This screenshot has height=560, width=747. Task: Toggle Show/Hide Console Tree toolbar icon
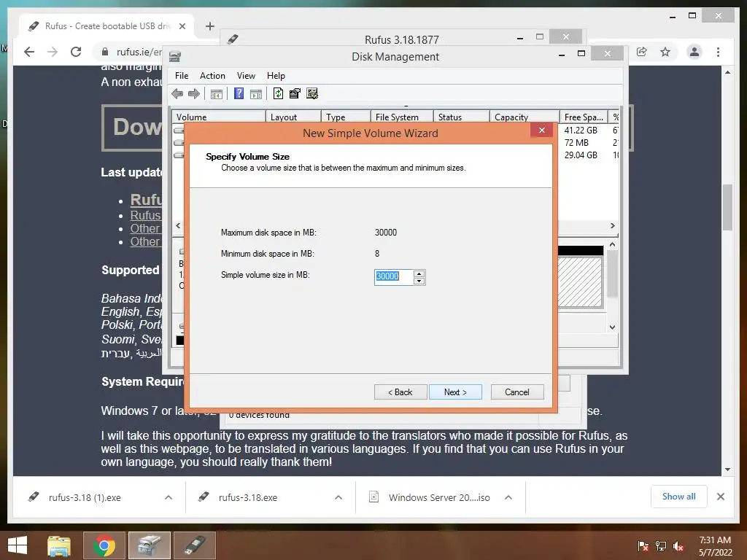[x=216, y=94]
